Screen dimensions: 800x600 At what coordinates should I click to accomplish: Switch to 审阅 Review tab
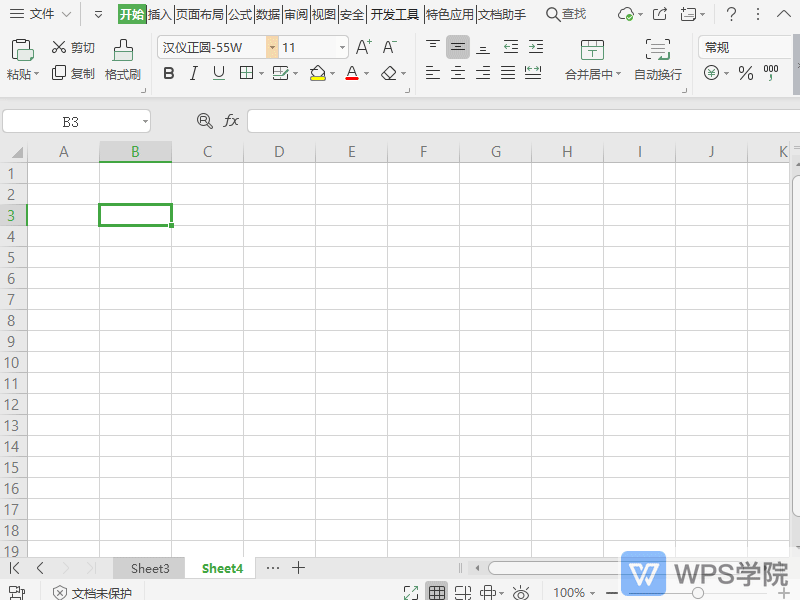[x=296, y=14]
